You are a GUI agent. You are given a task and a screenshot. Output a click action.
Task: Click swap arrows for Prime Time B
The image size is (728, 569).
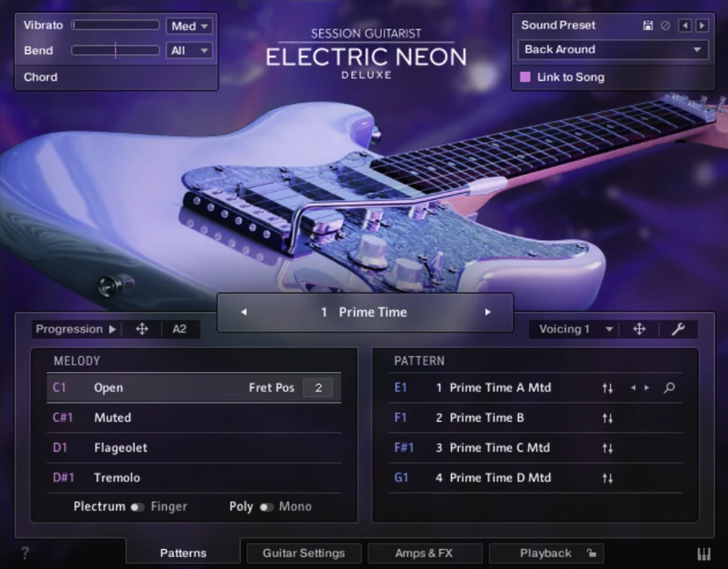pyautogui.click(x=607, y=418)
